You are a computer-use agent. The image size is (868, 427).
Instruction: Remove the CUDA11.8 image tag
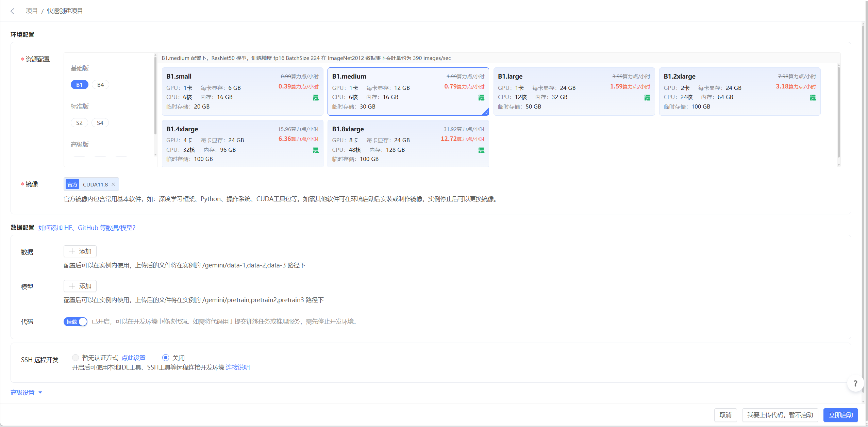pyautogui.click(x=113, y=184)
